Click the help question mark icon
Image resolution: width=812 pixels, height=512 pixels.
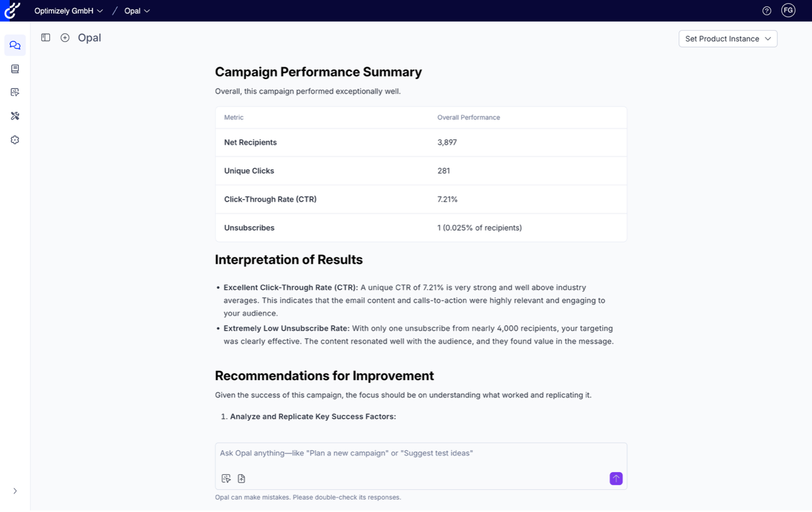click(x=767, y=11)
